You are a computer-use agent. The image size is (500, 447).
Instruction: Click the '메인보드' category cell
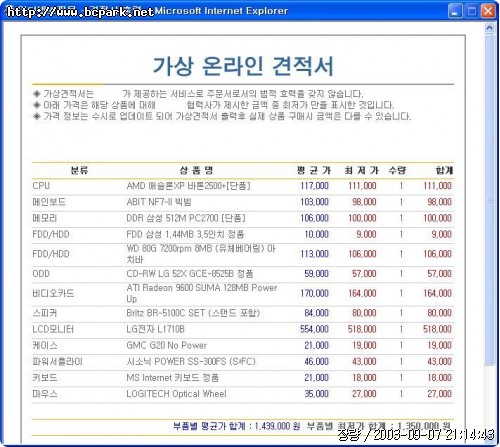49,202
